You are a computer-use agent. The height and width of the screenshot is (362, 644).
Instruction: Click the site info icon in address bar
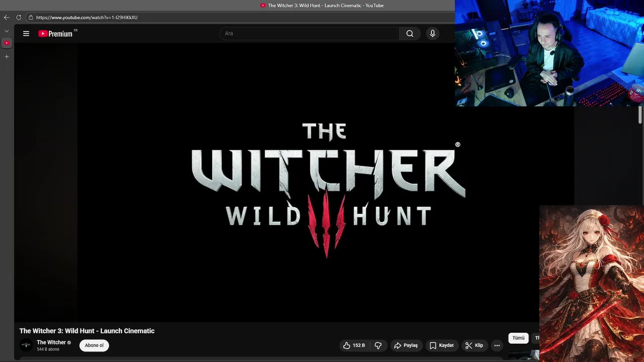[31, 17]
